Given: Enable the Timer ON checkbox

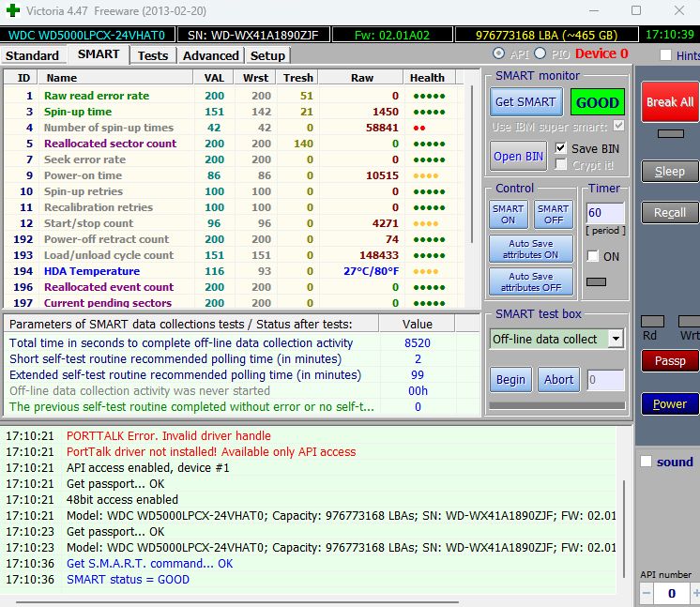Looking at the screenshot, I should click(x=592, y=256).
